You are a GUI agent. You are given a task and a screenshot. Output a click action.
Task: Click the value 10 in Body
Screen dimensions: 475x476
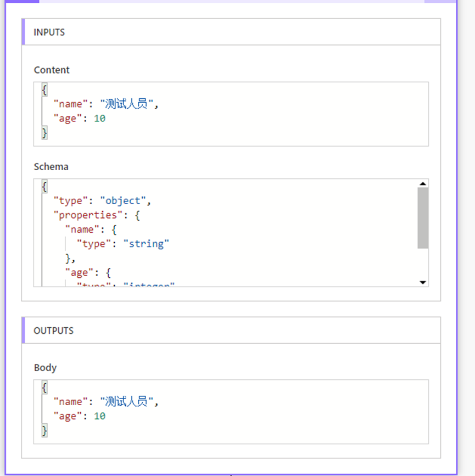99,416
